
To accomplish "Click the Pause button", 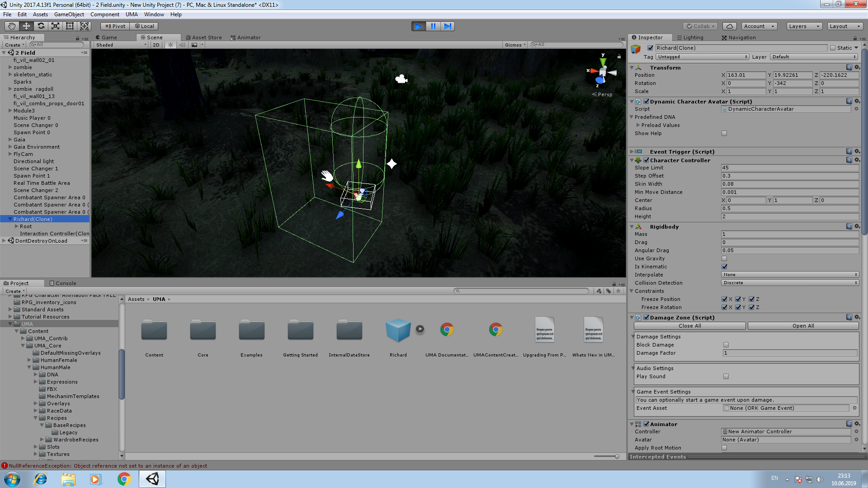I will [433, 26].
